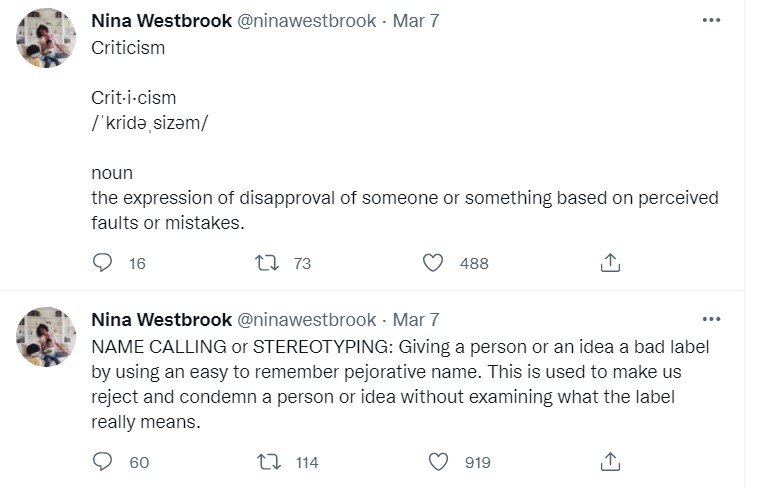Click @ninawestbrook handle on first tweet
The width and height of the screenshot is (761, 488).
(305, 21)
